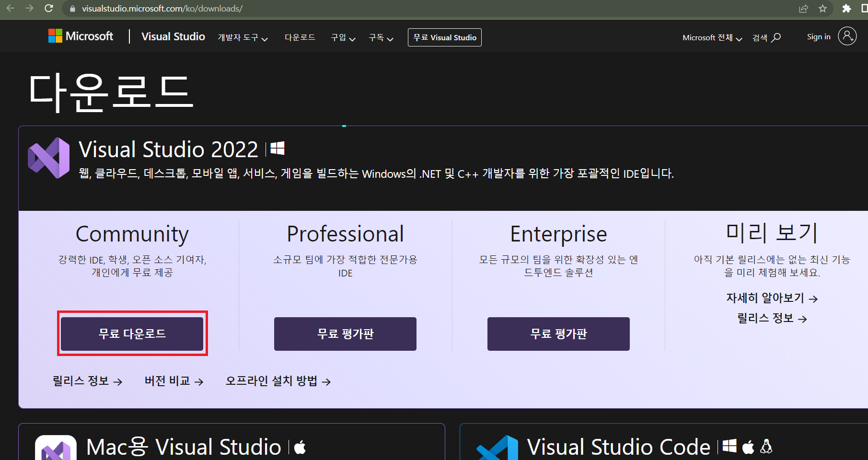Click Linux penguin icon beside Visual Studio Code
The height and width of the screenshot is (460, 868).
(766, 447)
